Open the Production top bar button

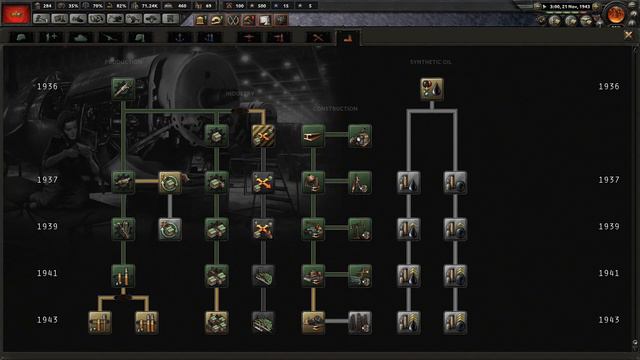(133, 19)
